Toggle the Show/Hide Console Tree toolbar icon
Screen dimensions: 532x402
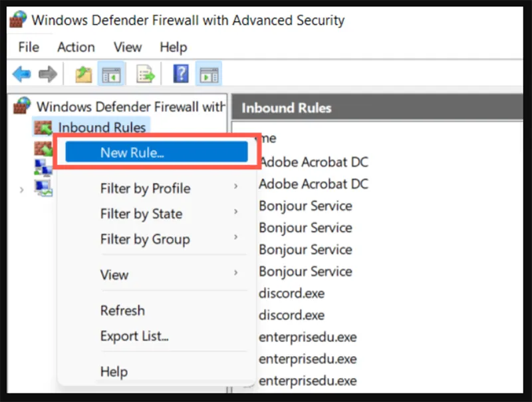[110, 74]
